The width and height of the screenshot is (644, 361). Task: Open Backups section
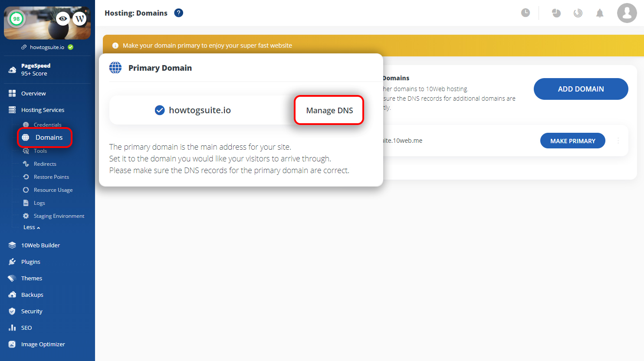(x=32, y=295)
